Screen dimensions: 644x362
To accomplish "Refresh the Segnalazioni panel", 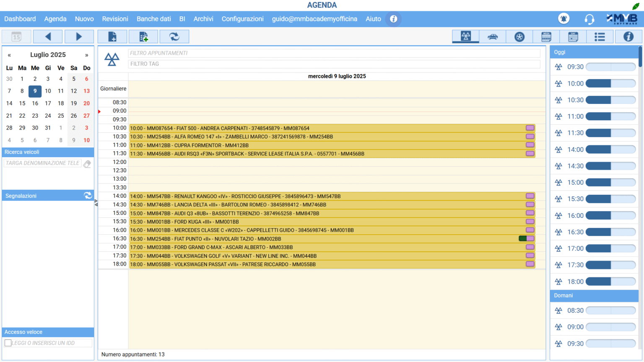I will 88,196.
